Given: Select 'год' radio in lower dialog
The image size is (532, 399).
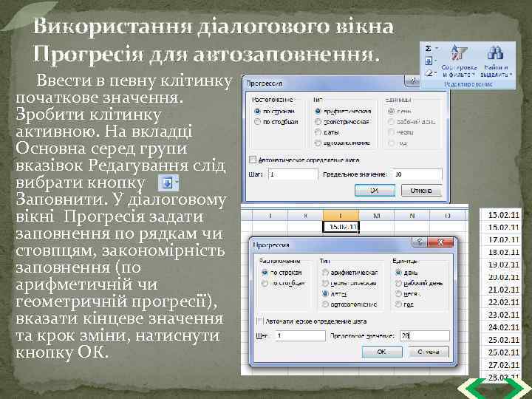Looking at the screenshot, I should click(399, 304).
